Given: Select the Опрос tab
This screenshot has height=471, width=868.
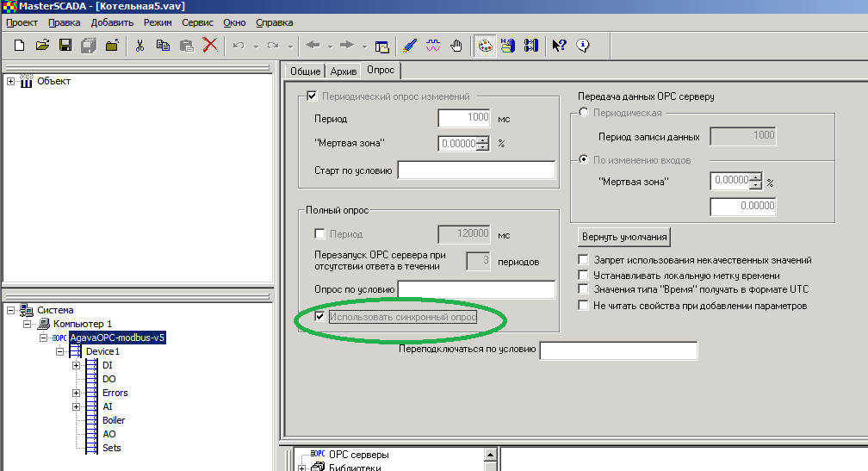Looking at the screenshot, I should [x=381, y=71].
